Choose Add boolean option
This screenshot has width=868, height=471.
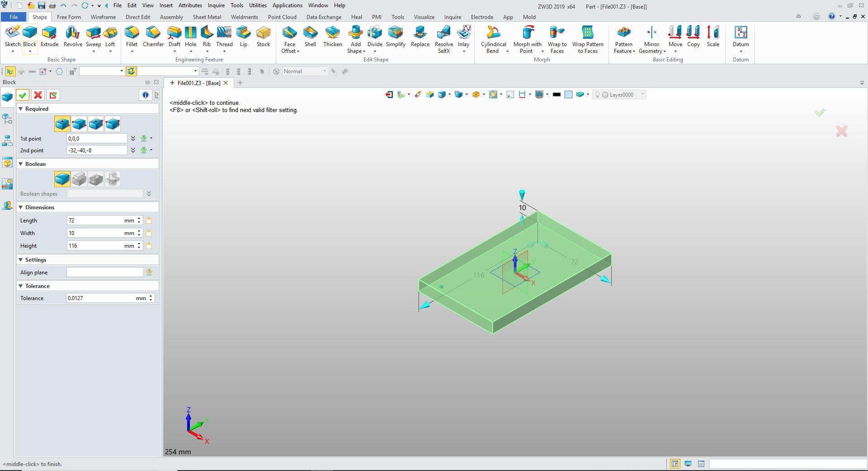(79, 179)
